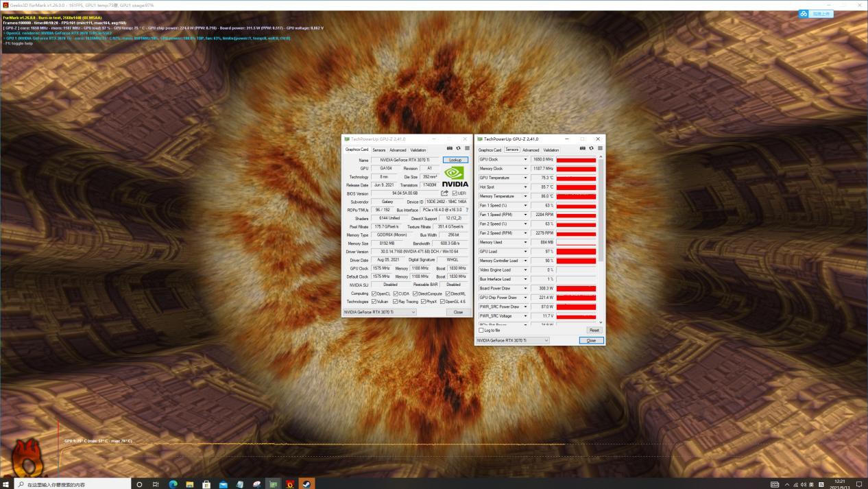Click the refresh icon in GPU-Z titlebar
This screenshot has width=868, height=489.
(458, 148)
